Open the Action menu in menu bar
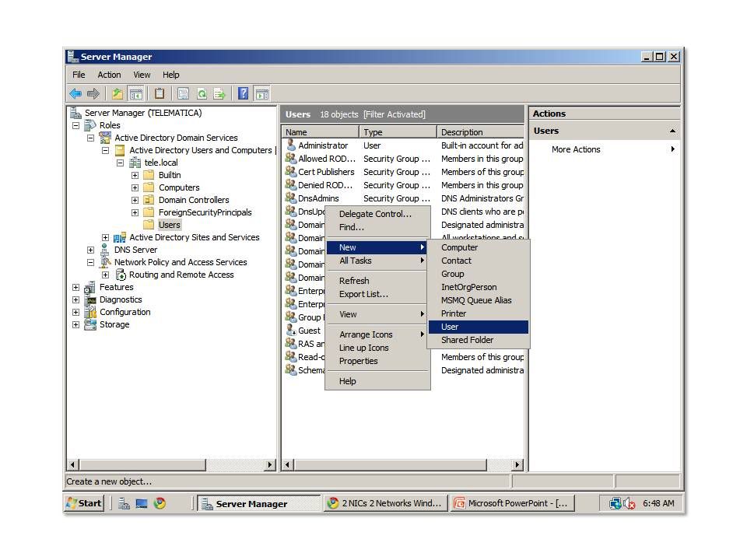 (109, 75)
